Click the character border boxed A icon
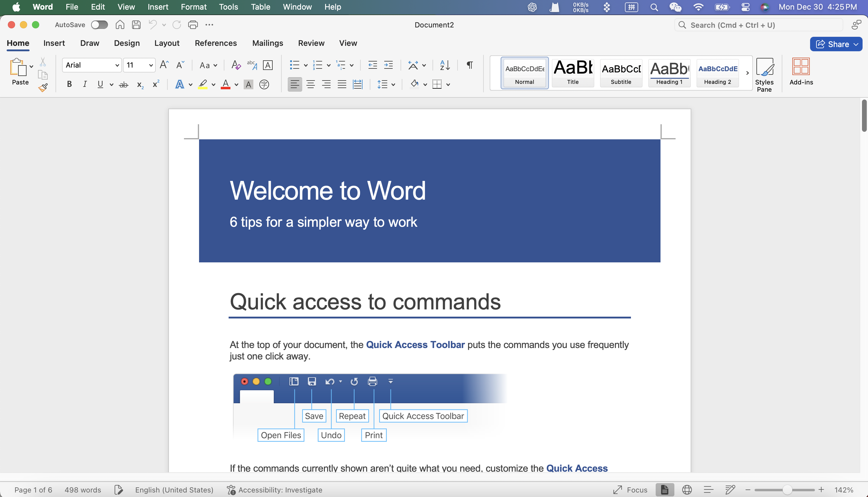 tap(268, 65)
